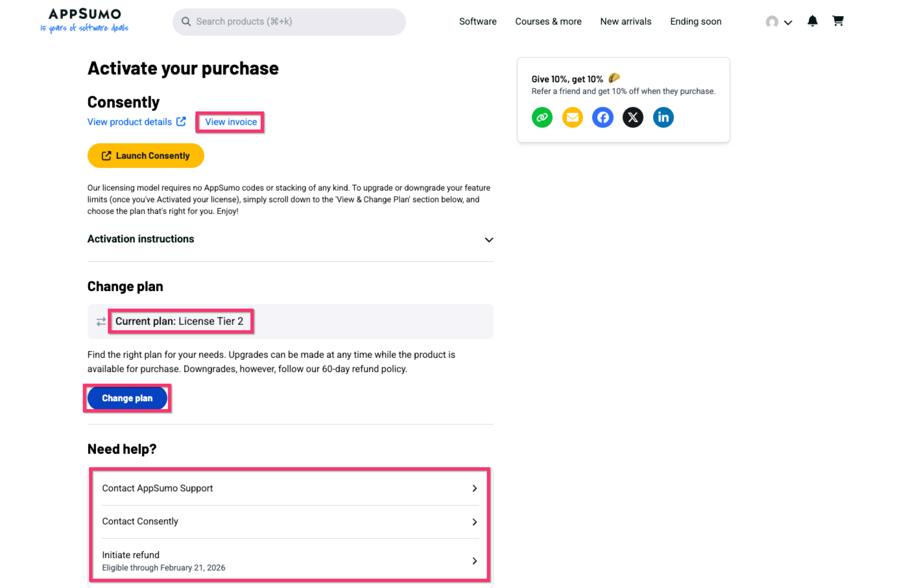Open Contact Consently row
908x588 pixels.
point(290,521)
